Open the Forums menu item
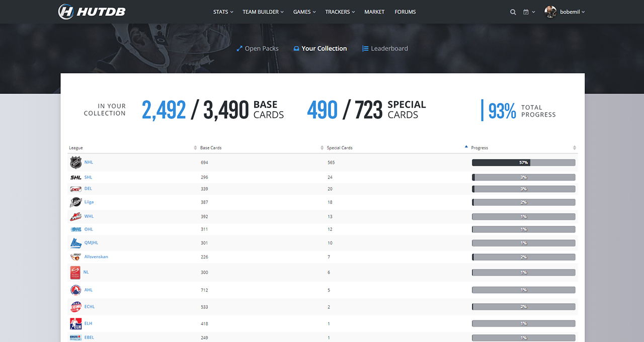 coord(405,12)
